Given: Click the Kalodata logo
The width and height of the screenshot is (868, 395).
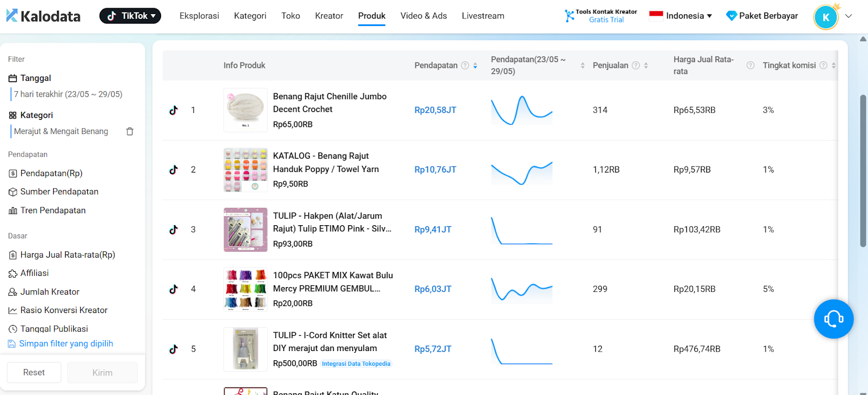Looking at the screenshot, I should click(x=43, y=16).
